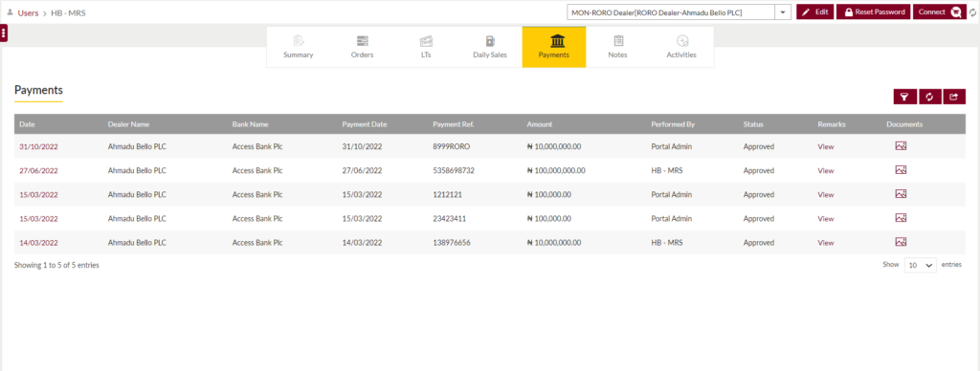980x371 pixels.
Task: Select the Payments tab
Action: click(x=554, y=47)
